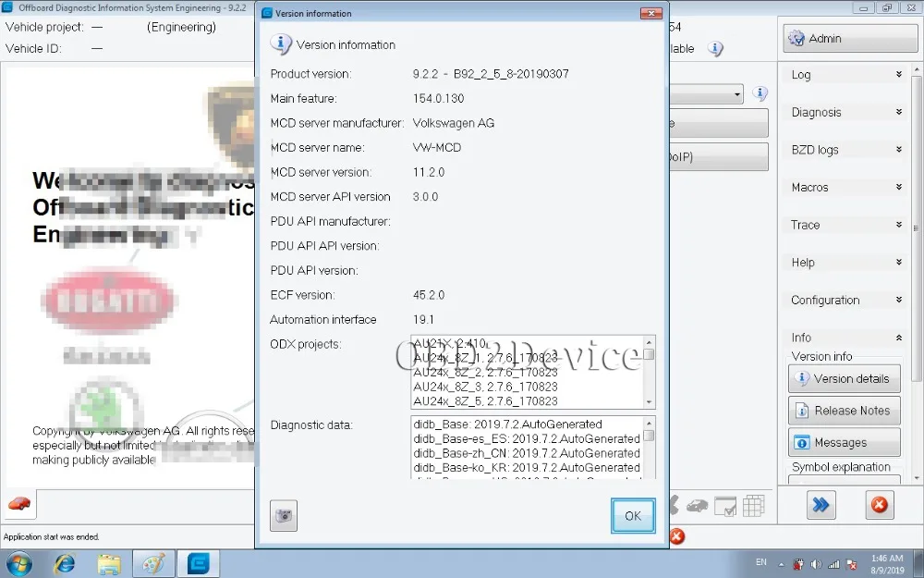Expand the Diagnosis panel

pyautogui.click(x=845, y=112)
